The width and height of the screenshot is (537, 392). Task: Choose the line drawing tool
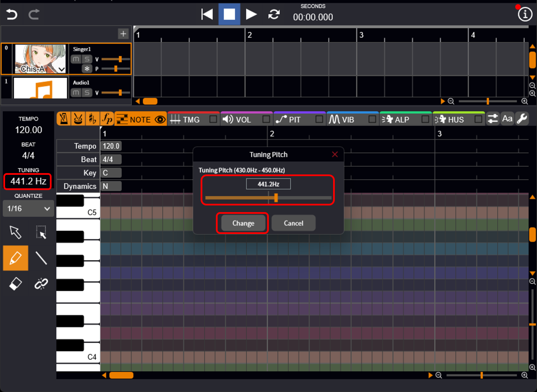41,258
